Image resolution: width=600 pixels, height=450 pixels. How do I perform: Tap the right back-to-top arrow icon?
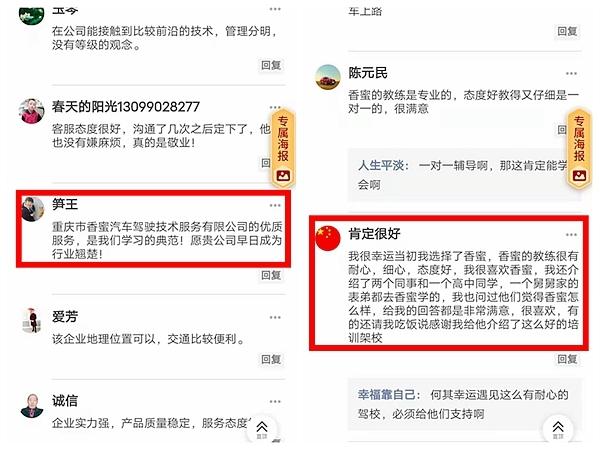558,429
